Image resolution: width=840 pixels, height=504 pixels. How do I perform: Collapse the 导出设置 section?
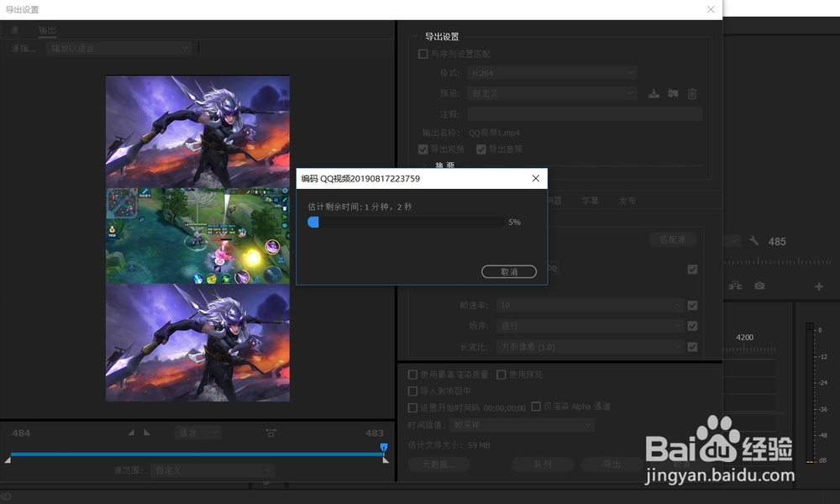pyautogui.click(x=415, y=36)
